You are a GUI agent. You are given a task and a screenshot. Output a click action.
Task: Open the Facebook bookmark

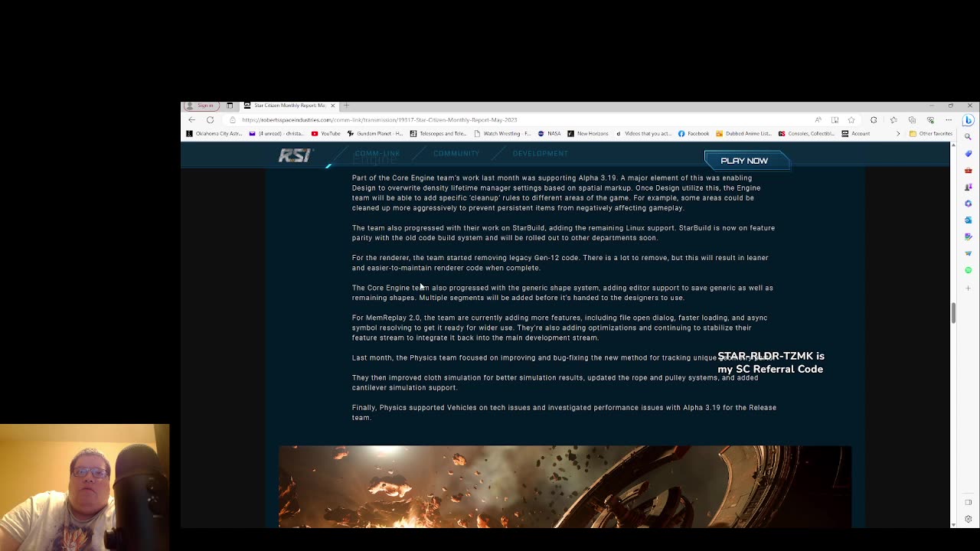coord(694,133)
